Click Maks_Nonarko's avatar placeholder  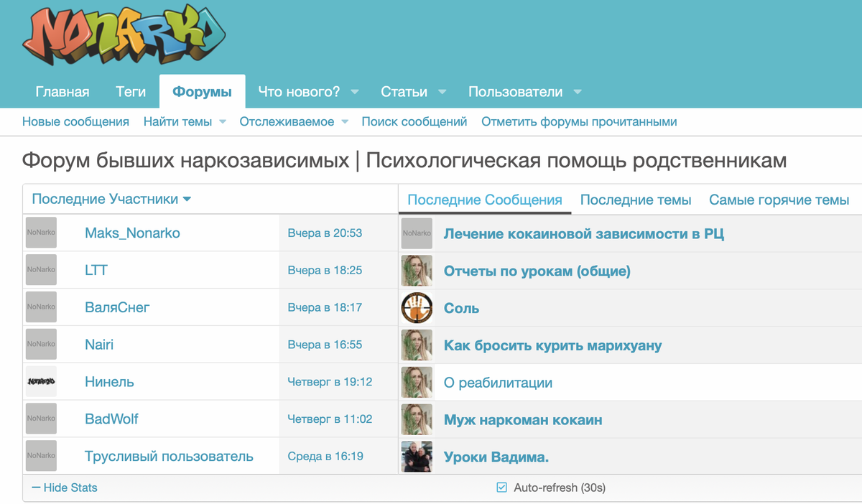(x=40, y=233)
